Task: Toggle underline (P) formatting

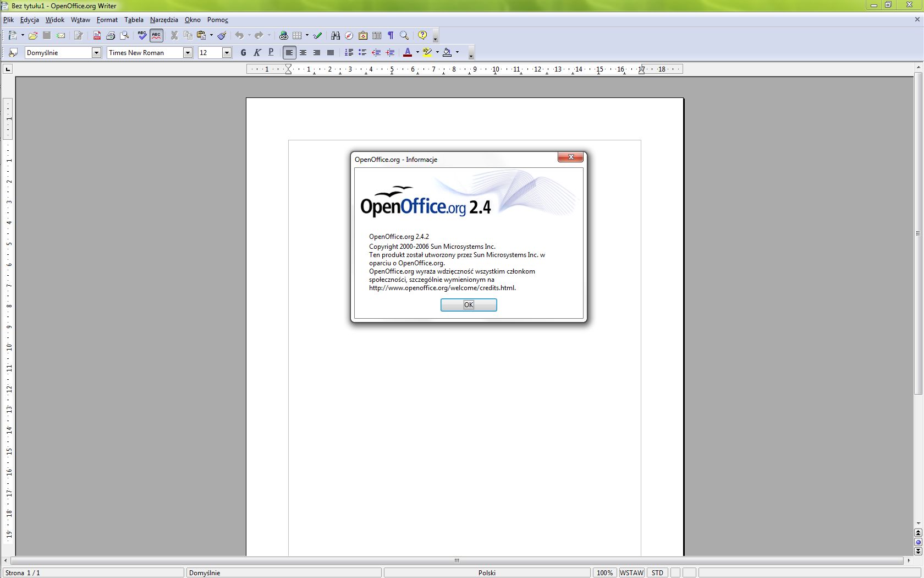Action: pos(271,52)
